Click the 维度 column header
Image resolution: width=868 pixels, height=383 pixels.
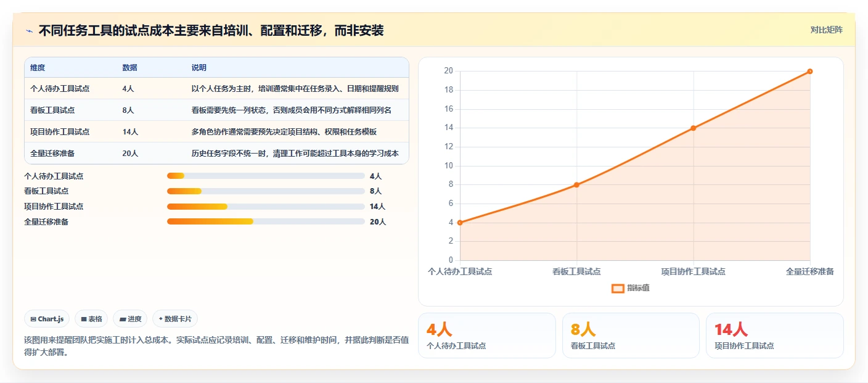coord(38,68)
